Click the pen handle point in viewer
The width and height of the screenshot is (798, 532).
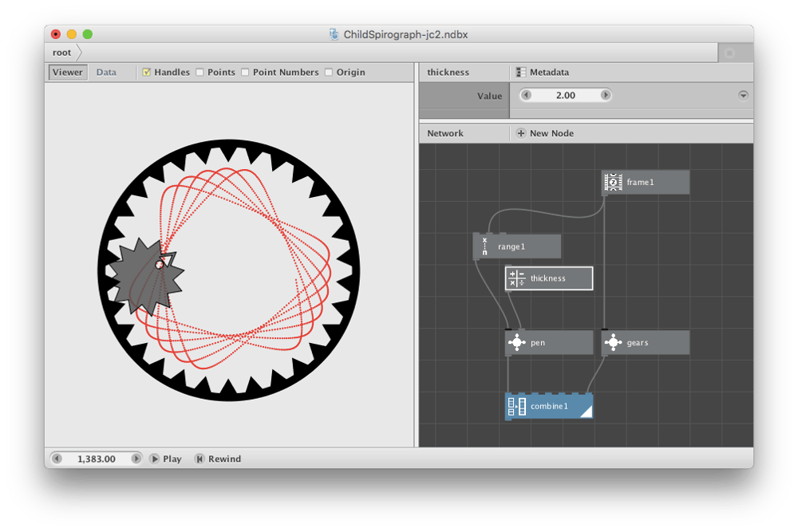click(160, 265)
